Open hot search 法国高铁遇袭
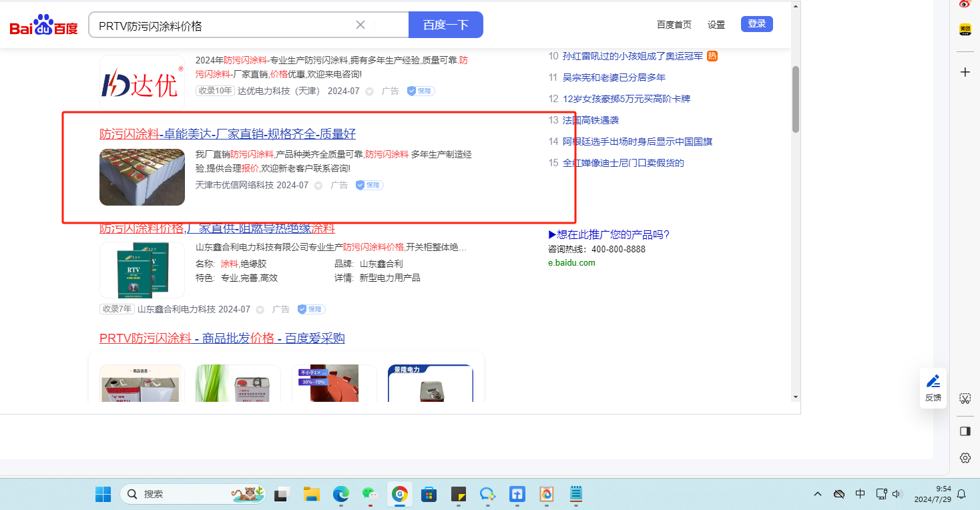980x510 pixels. click(591, 120)
